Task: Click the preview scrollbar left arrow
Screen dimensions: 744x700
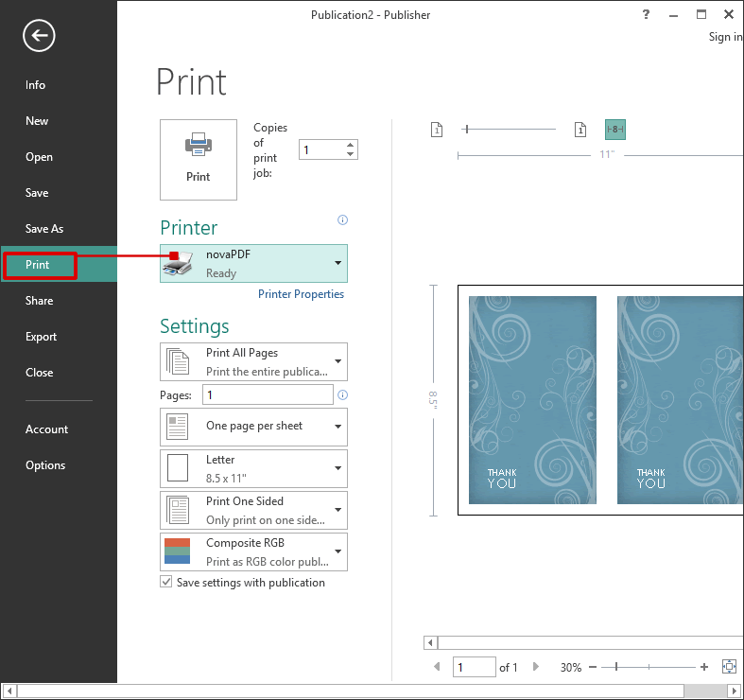Action: 430,642
